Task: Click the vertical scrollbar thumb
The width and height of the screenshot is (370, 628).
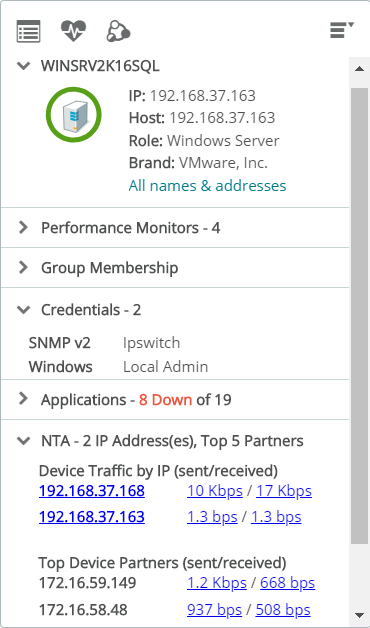Action: click(x=359, y=316)
